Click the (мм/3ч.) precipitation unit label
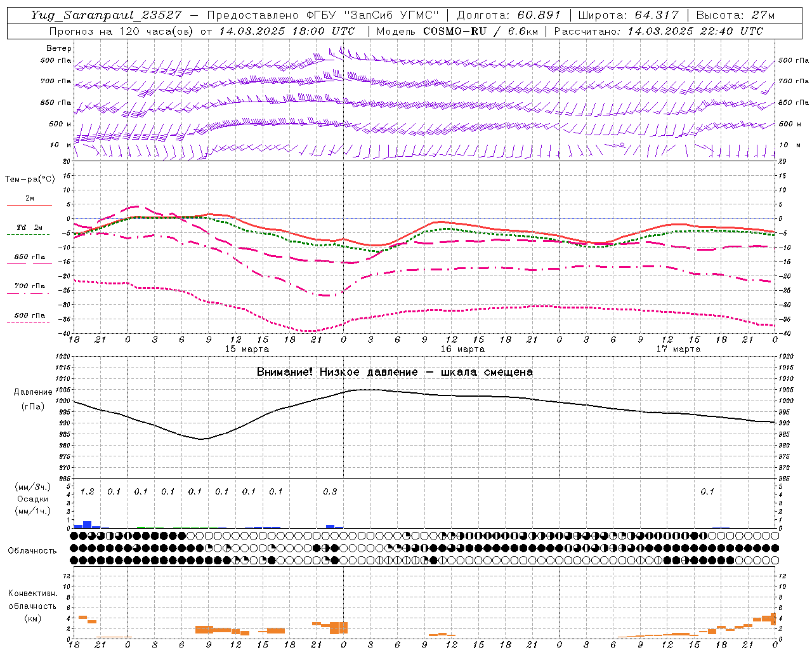The image size is (812, 650). pyautogui.click(x=33, y=487)
